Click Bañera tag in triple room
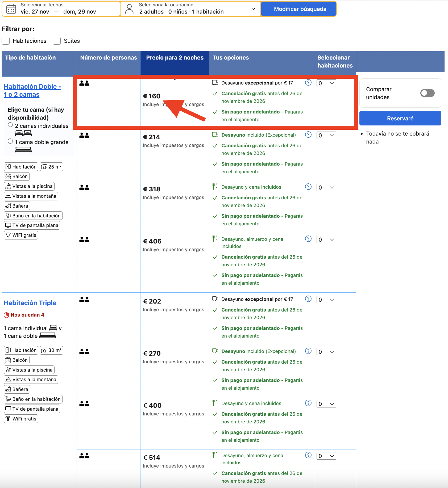The image size is (448, 488). (17, 389)
